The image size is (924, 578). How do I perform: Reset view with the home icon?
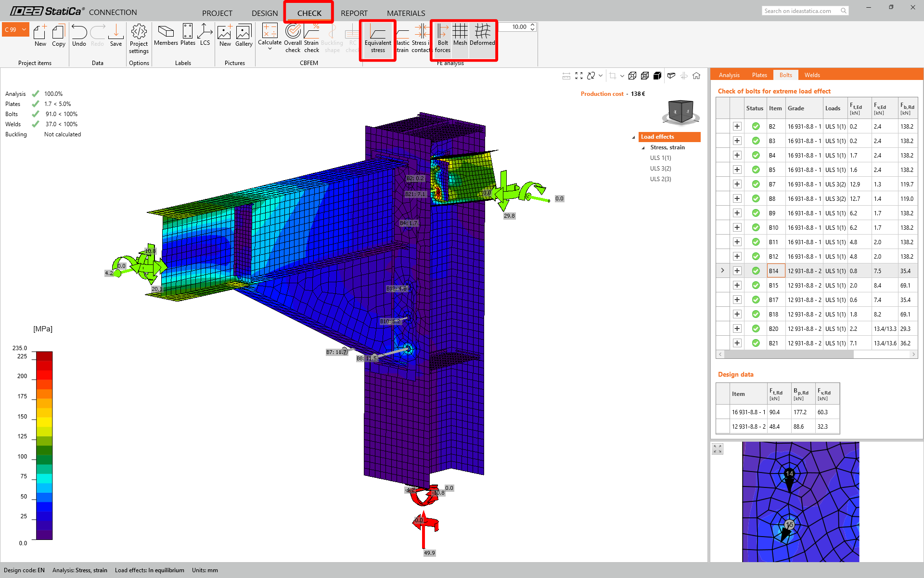click(x=696, y=76)
